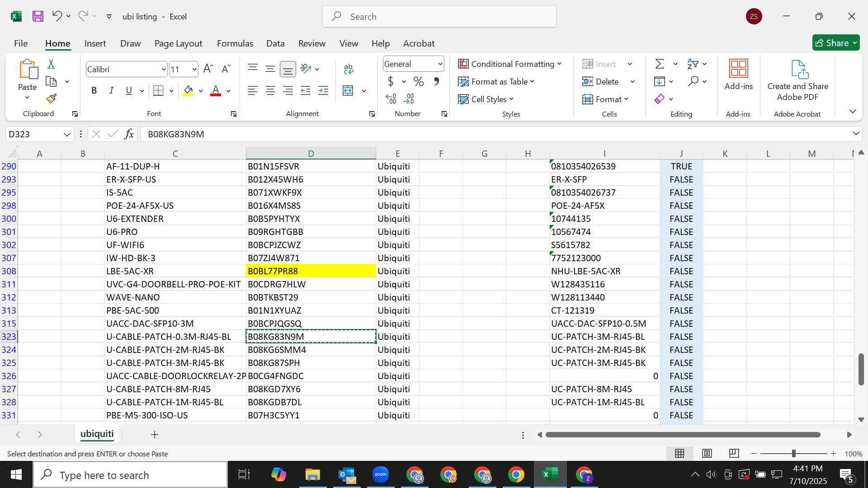Toggle Underline formatting

[x=129, y=90]
